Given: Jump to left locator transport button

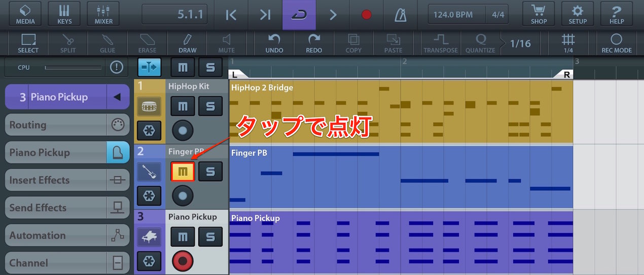Looking at the screenshot, I should (x=231, y=15).
